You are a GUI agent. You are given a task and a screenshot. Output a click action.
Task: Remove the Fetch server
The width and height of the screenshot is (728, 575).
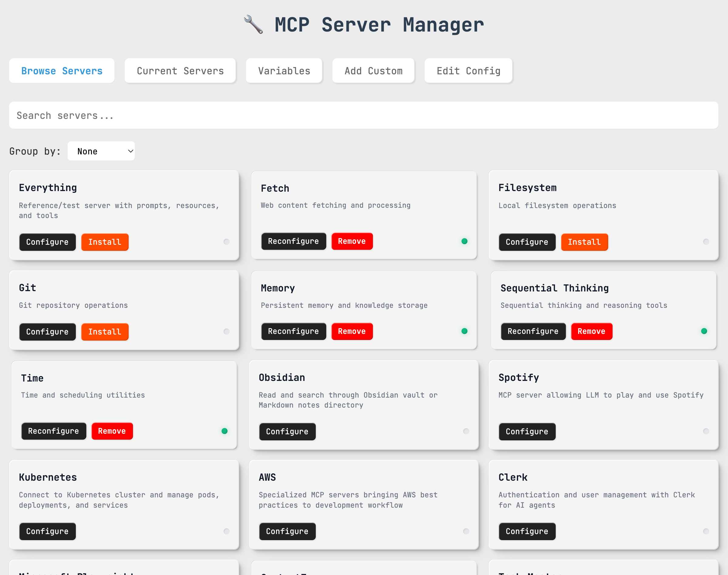tap(352, 241)
